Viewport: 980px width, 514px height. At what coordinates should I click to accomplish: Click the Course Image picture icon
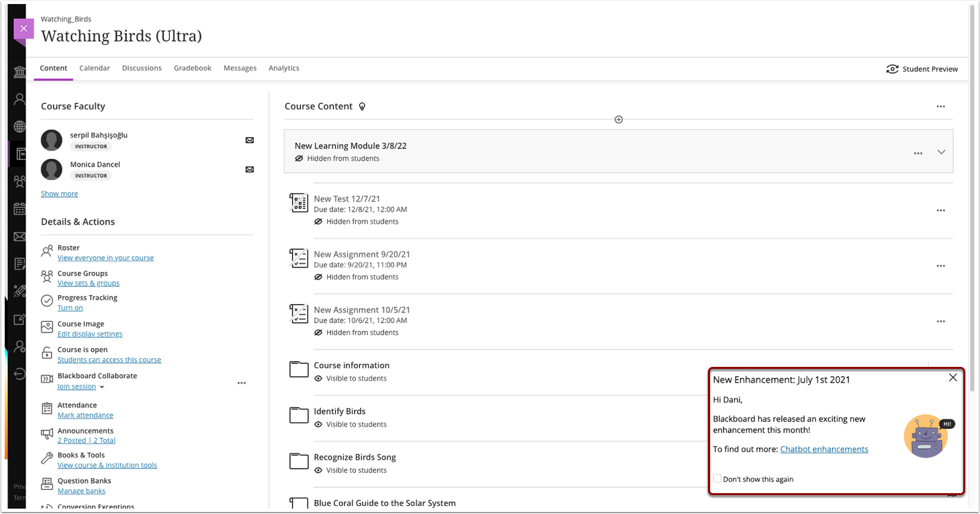pos(47,327)
